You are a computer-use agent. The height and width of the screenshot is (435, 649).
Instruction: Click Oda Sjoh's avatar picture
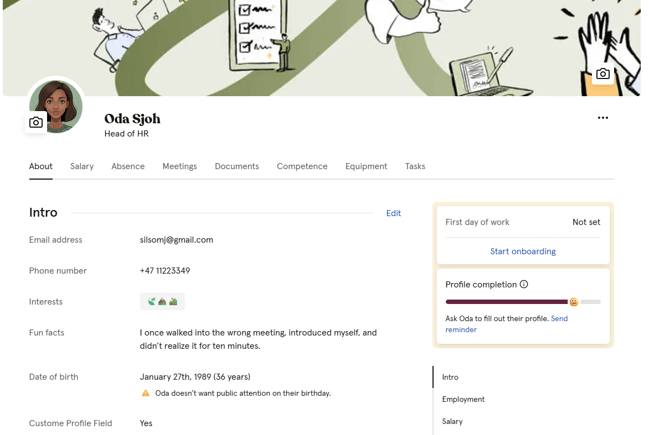coord(58,103)
